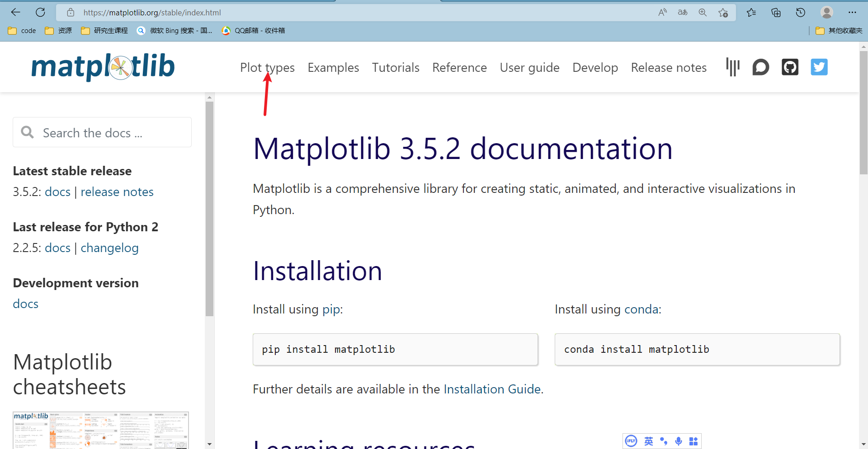Open the user profile avatar
868x449 pixels.
pyautogui.click(x=827, y=12)
